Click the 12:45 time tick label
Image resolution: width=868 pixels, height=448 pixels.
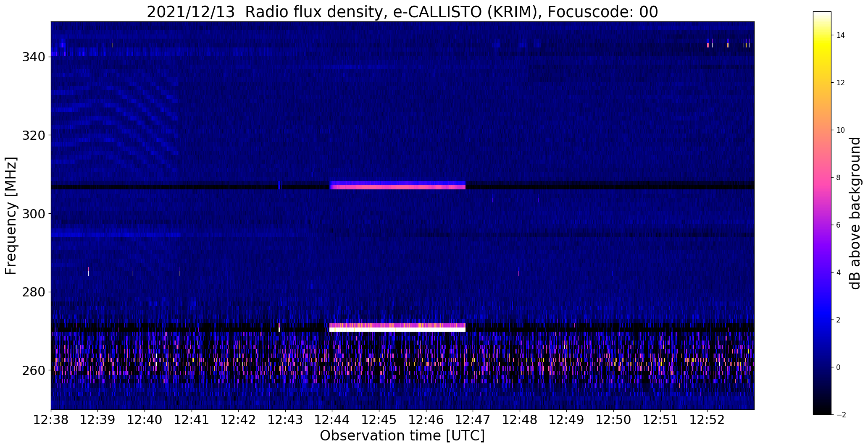(x=379, y=420)
